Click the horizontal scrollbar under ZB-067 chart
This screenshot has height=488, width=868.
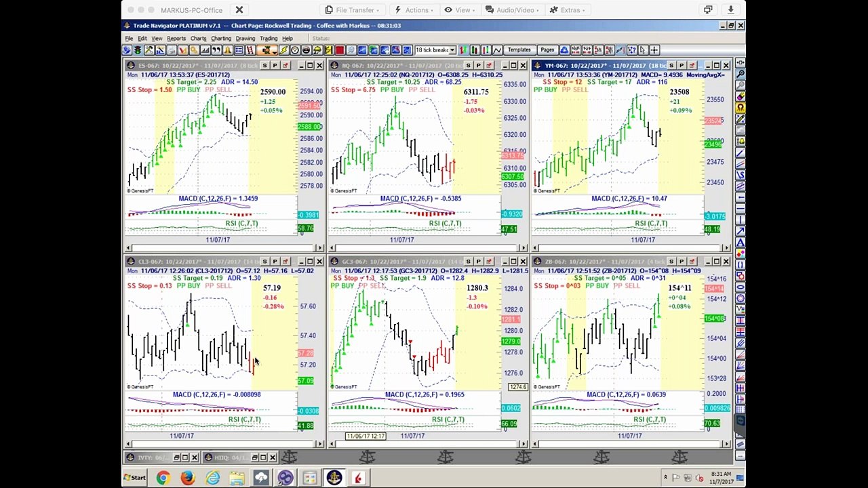(631, 444)
